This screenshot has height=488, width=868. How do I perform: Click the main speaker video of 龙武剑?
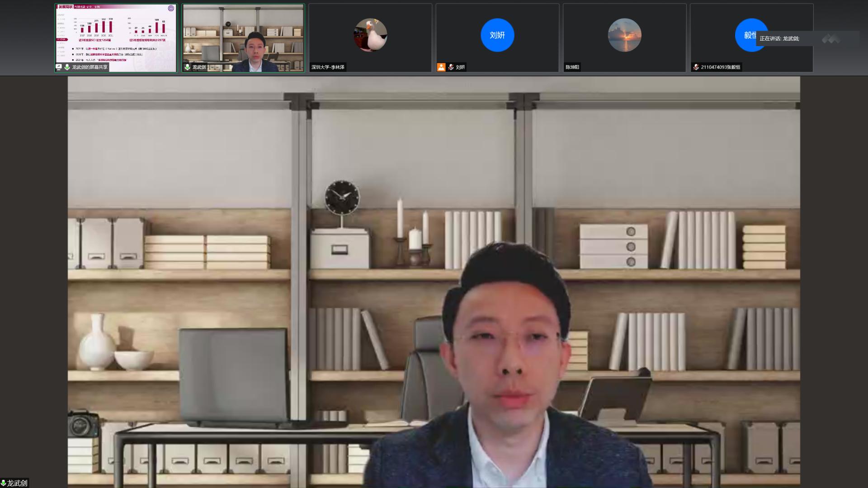434,280
